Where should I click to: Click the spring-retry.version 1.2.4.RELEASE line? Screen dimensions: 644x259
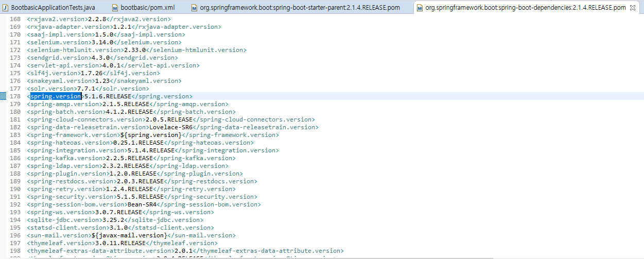tap(131, 189)
